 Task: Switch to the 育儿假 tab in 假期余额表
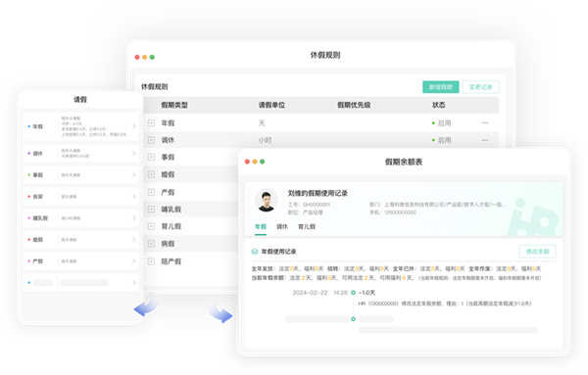(x=307, y=226)
